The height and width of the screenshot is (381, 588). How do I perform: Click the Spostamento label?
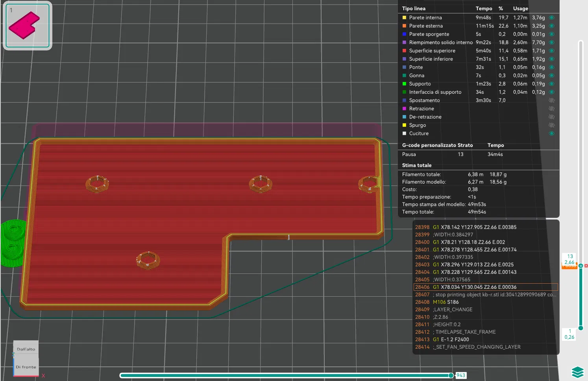coord(424,100)
